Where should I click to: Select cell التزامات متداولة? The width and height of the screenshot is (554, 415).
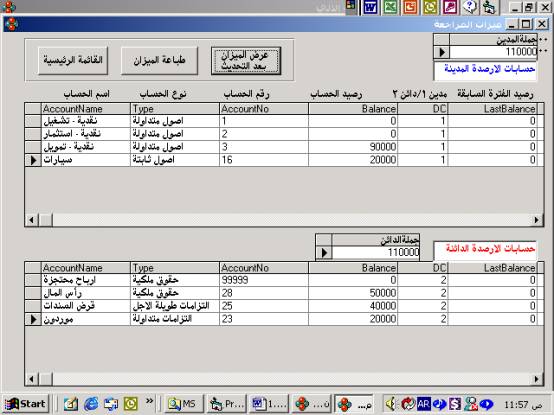coord(175,319)
